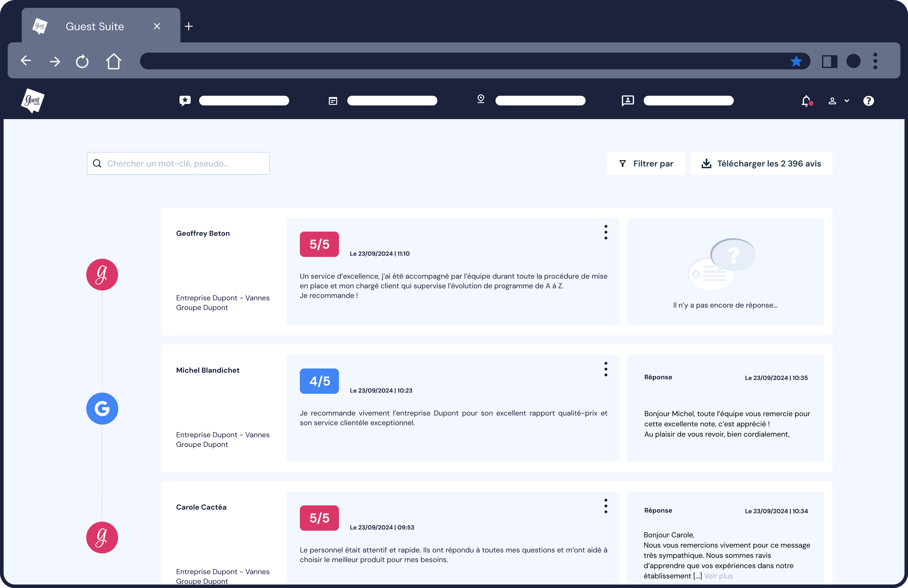
Task: Click the bookmark star in the address bar
Action: 796,61
